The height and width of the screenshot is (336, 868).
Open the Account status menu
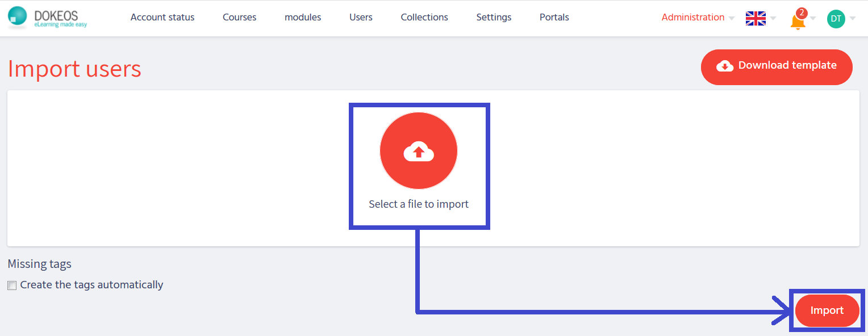(162, 18)
